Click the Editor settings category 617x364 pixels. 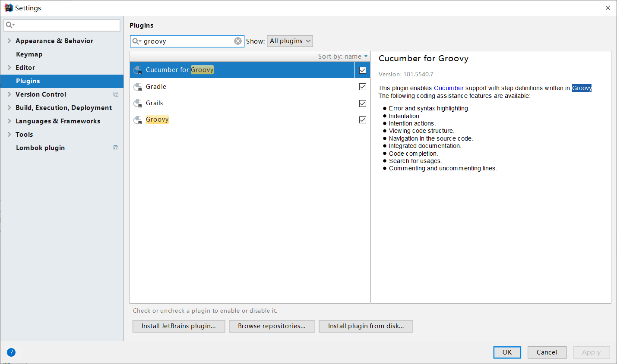[x=25, y=67]
